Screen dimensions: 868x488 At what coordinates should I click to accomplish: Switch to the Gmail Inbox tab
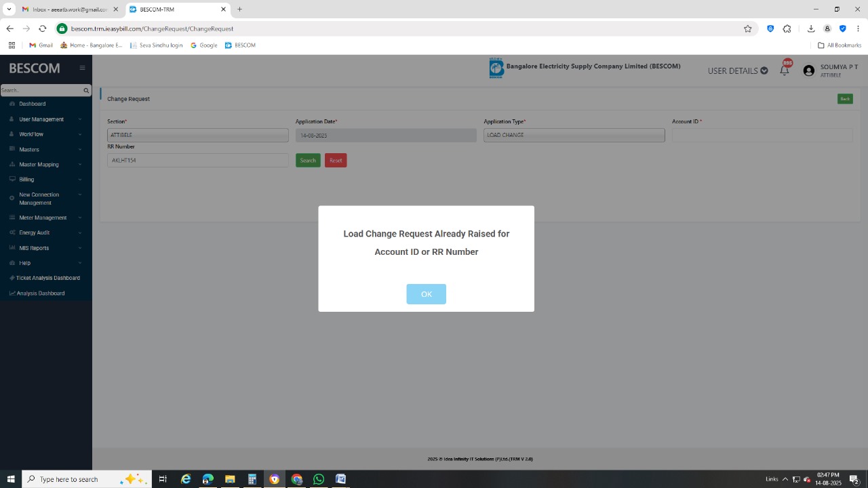[x=69, y=9]
